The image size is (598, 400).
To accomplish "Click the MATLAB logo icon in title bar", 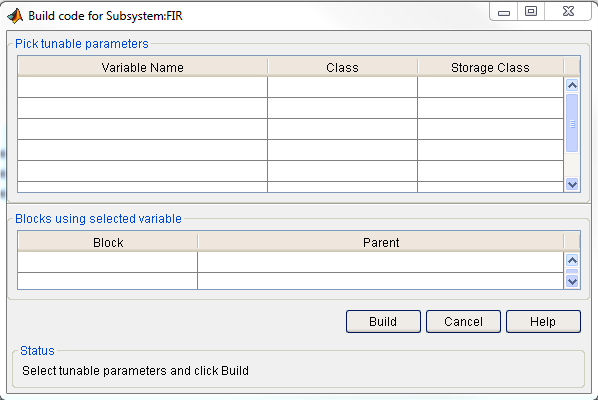I will click(15, 16).
